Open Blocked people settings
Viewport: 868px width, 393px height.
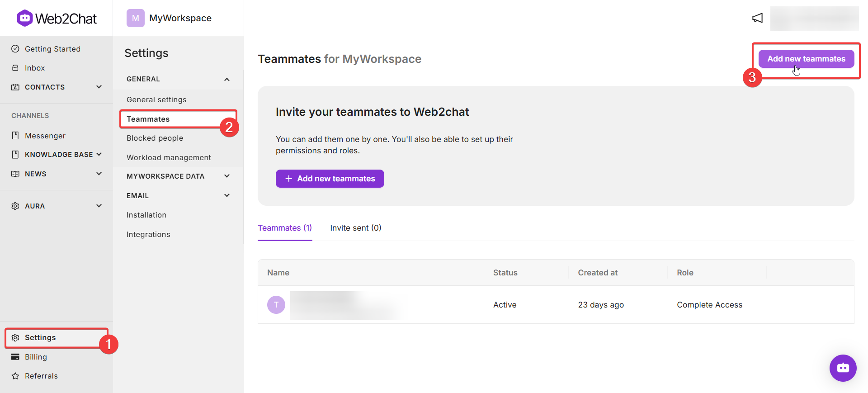(x=155, y=138)
